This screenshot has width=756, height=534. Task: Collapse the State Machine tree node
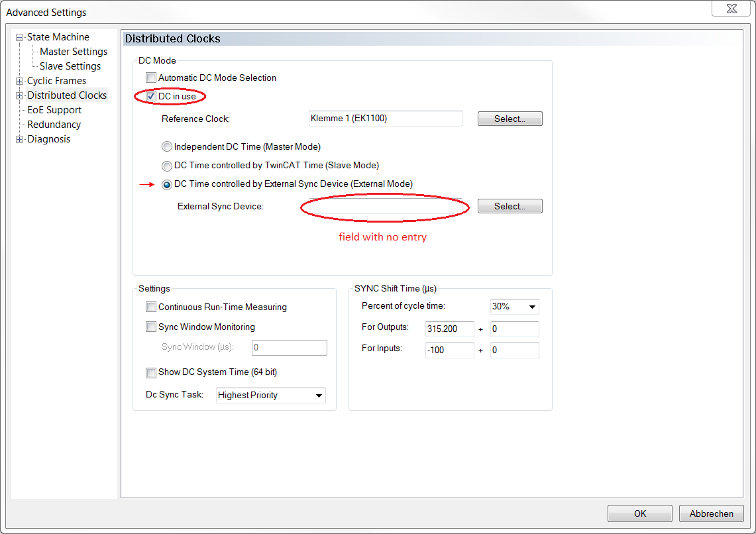19,38
